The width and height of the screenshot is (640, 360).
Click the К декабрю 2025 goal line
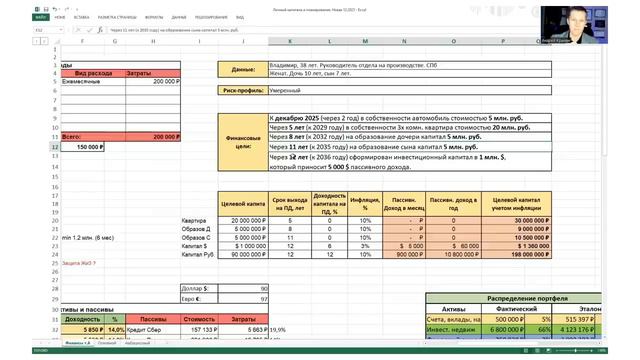(410, 118)
